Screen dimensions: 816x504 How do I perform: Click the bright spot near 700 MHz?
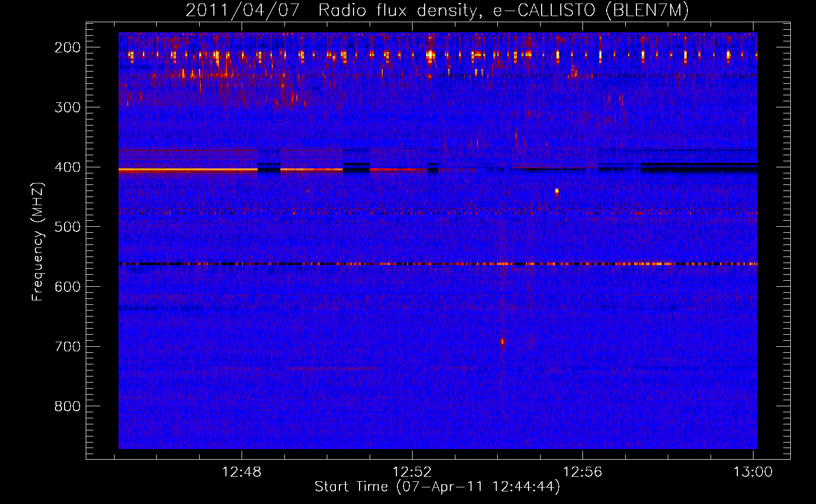pos(502,341)
